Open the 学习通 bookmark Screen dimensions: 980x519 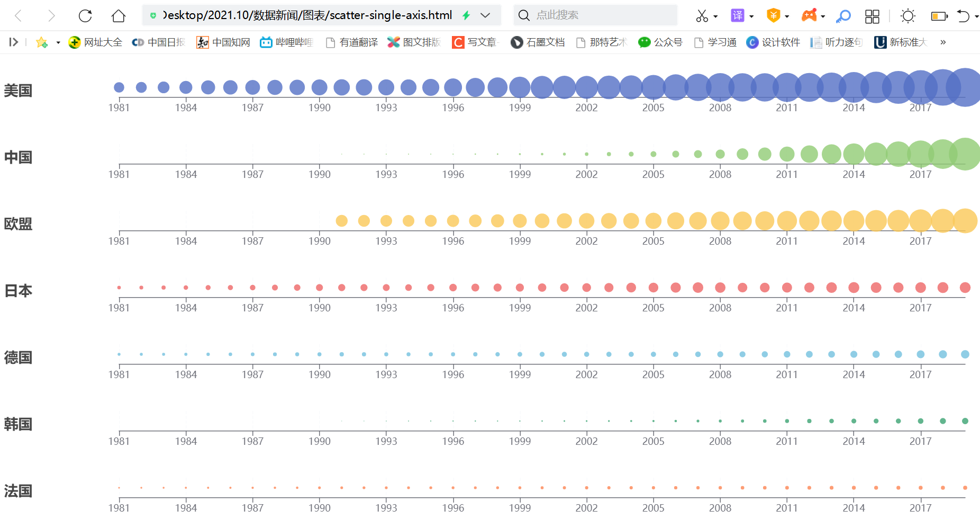pyautogui.click(x=715, y=42)
